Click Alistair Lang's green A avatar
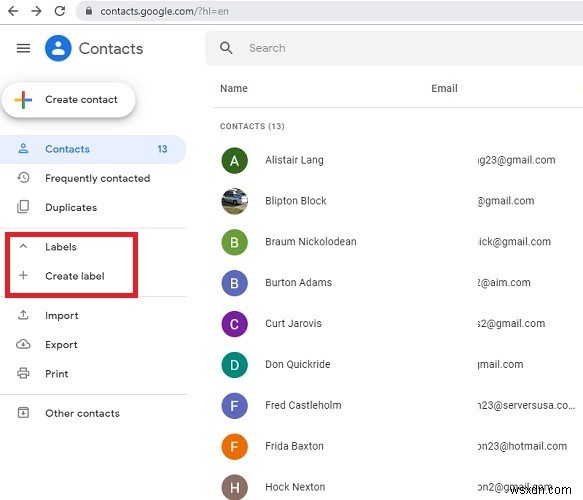This screenshot has height=500, width=583. click(235, 161)
